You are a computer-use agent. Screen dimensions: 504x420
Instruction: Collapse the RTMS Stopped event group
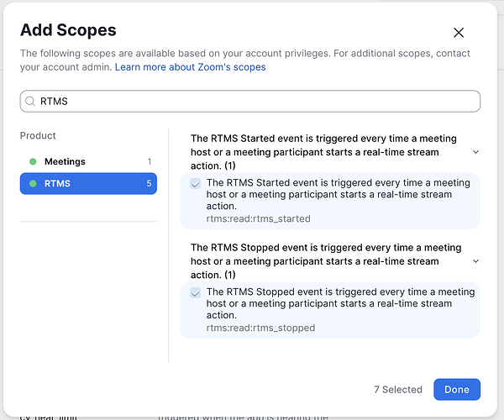coord(476,261)
